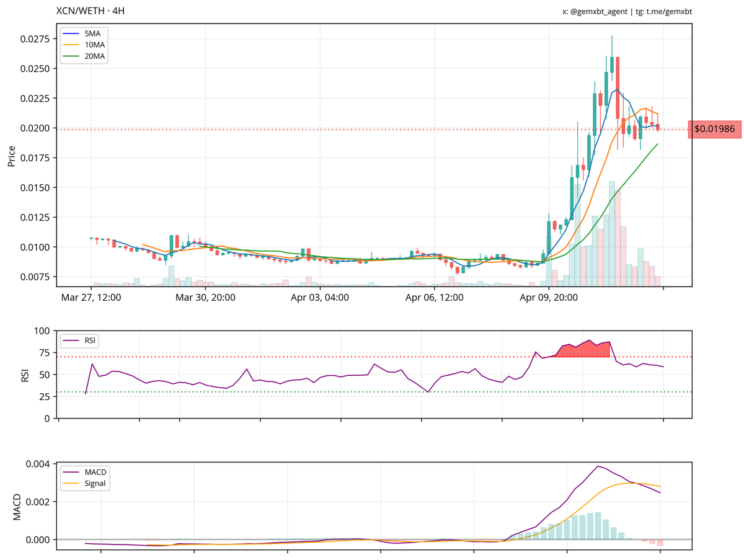Click the 0.0075 price axis tick label
The width and height of the screenshot is (744, 560).
point(36,277)
